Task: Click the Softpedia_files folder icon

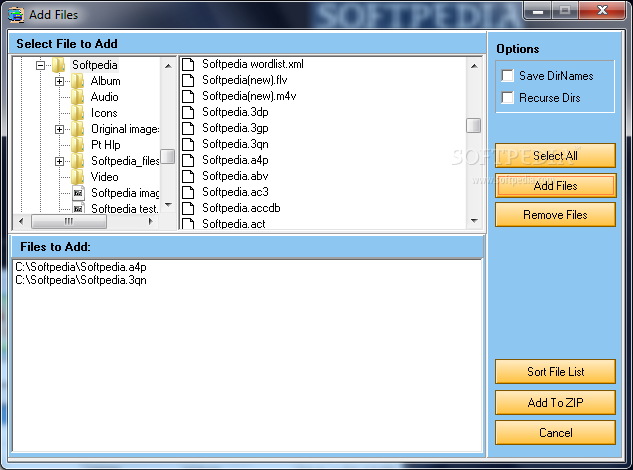Action: pyautogui.click(x=78, y=161)
